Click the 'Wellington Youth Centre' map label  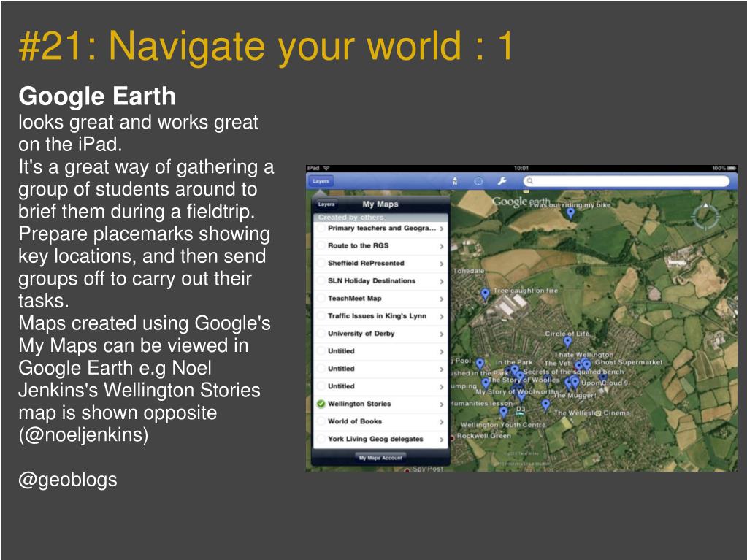[503, 424]
